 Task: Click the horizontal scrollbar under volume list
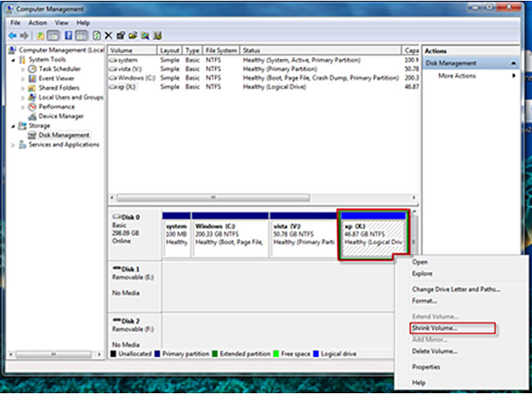(213, 197)
